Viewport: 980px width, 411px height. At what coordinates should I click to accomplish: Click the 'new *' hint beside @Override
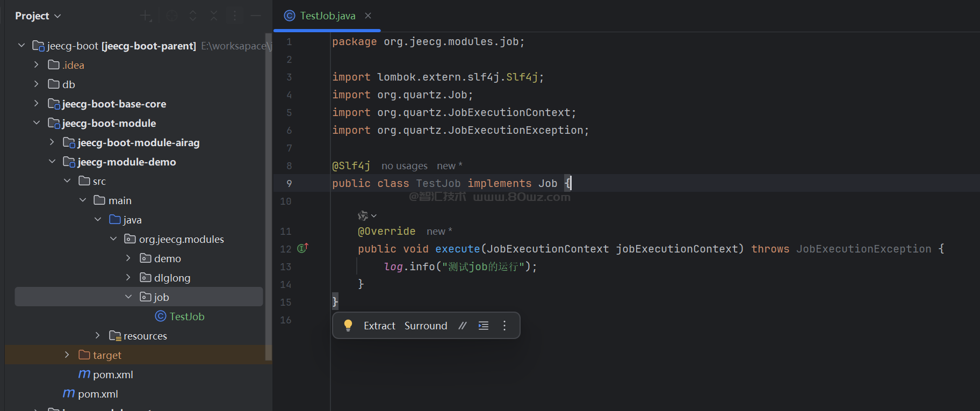click(x=439, y=232)
